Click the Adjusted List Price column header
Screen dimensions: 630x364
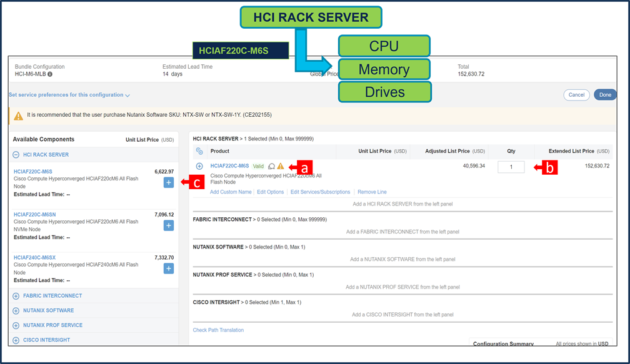click(x=455, y=151)
